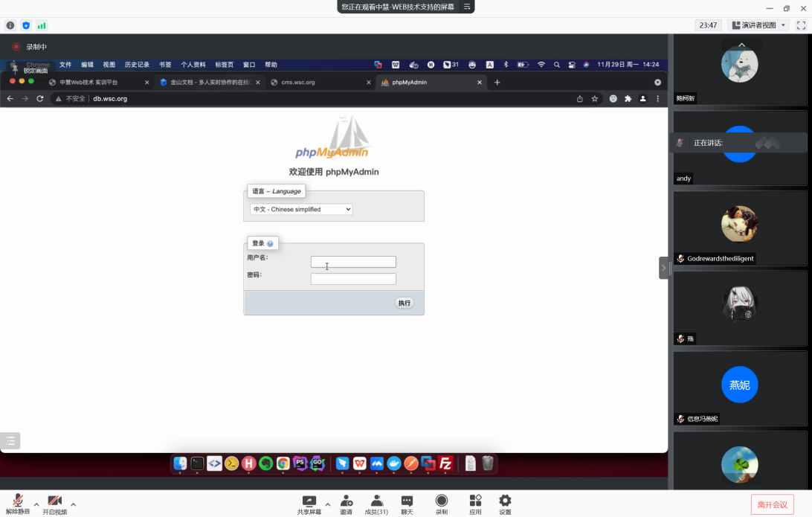Expand share screen options arrow

[x=328, y=504]
